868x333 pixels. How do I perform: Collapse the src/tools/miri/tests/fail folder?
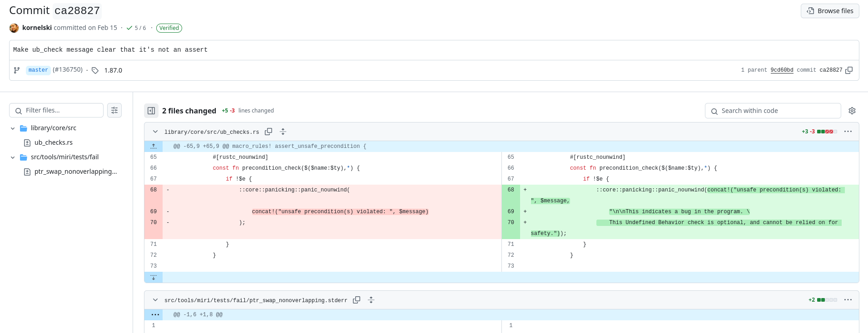(13, 157)
